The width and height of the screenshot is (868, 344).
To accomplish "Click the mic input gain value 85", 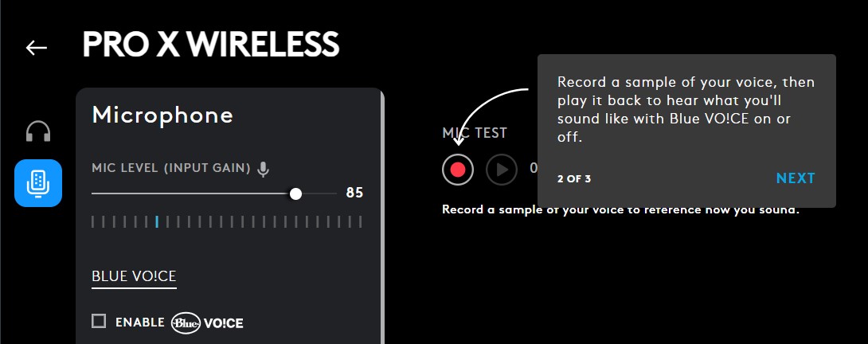I will tap(354, 193).
